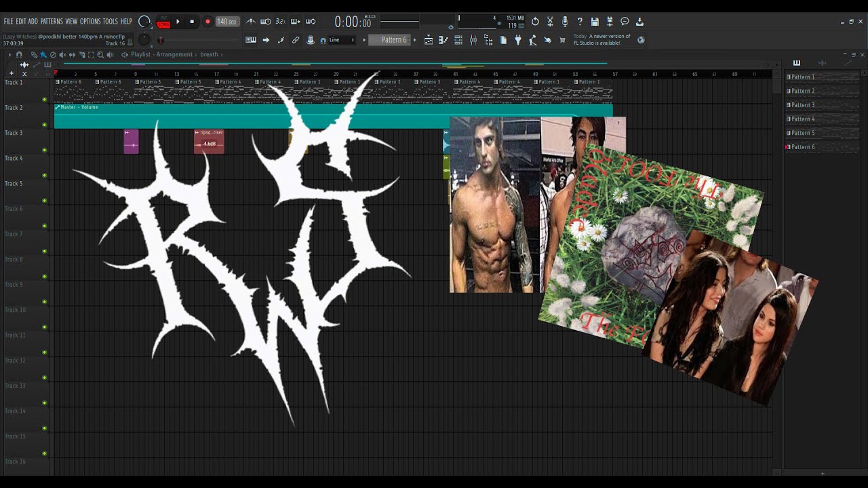Select the Pencil draw tool in the playlist

coord(34,54)
